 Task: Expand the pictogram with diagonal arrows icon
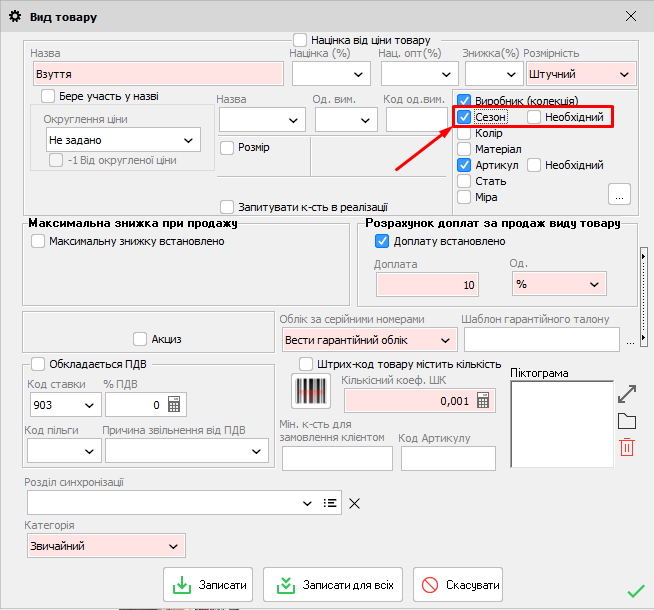pyautogui.click(x=627, y=393)
